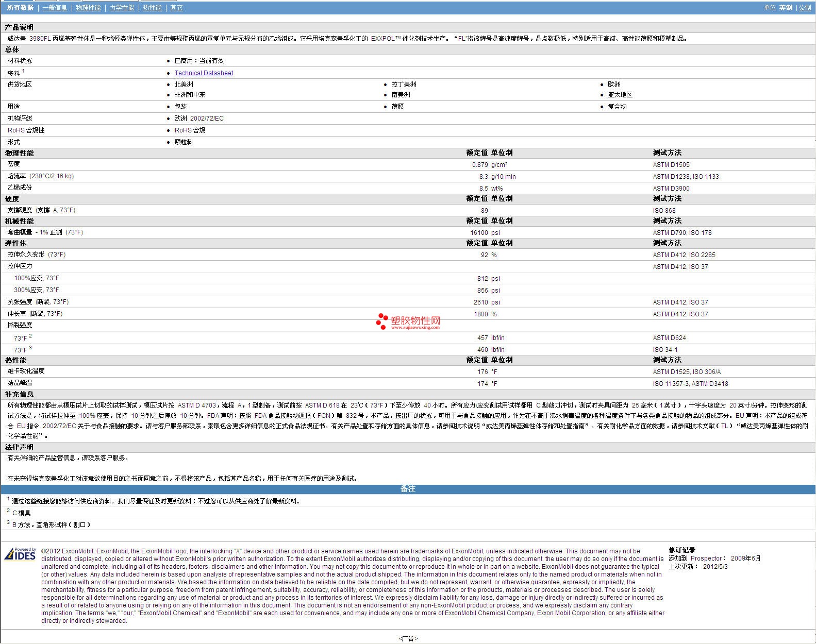The image size is (816, 644).
Task: Click the B 方法 footnote text
Action: pos(51,525)
